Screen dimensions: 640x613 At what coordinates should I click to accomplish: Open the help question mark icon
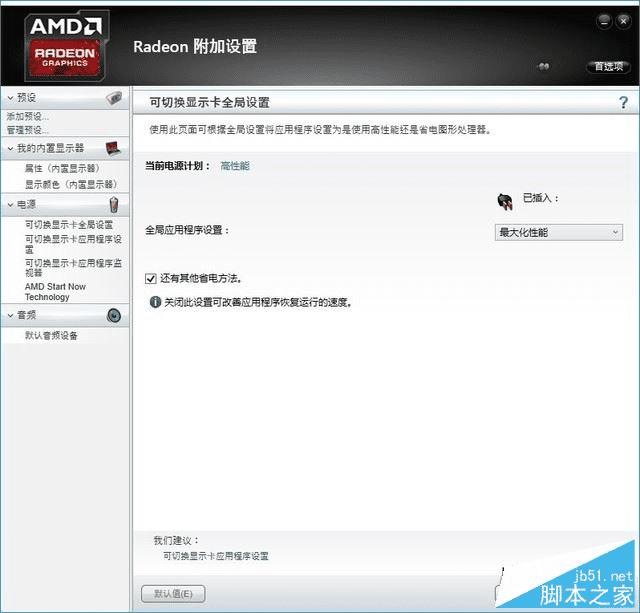(623, 102)
